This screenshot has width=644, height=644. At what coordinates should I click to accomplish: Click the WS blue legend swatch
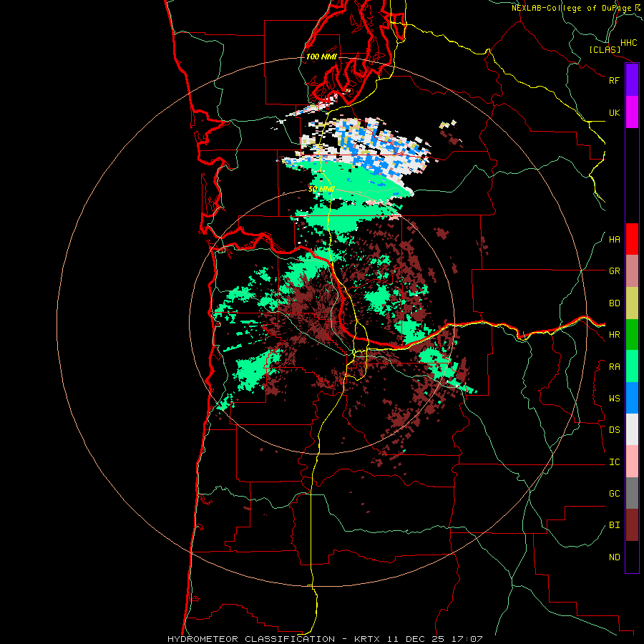[x=632, y=398]
